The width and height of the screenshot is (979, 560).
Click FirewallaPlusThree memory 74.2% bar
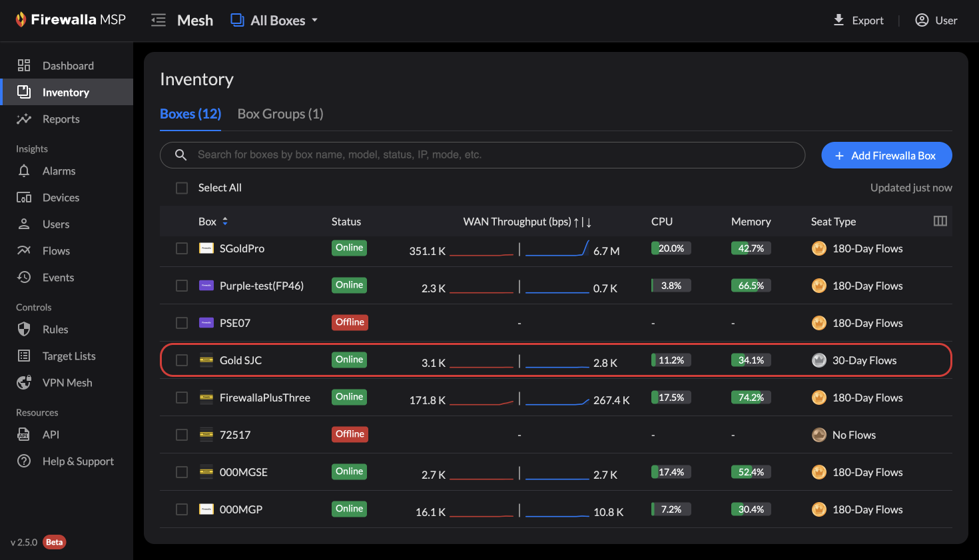[x=751, y=398]
